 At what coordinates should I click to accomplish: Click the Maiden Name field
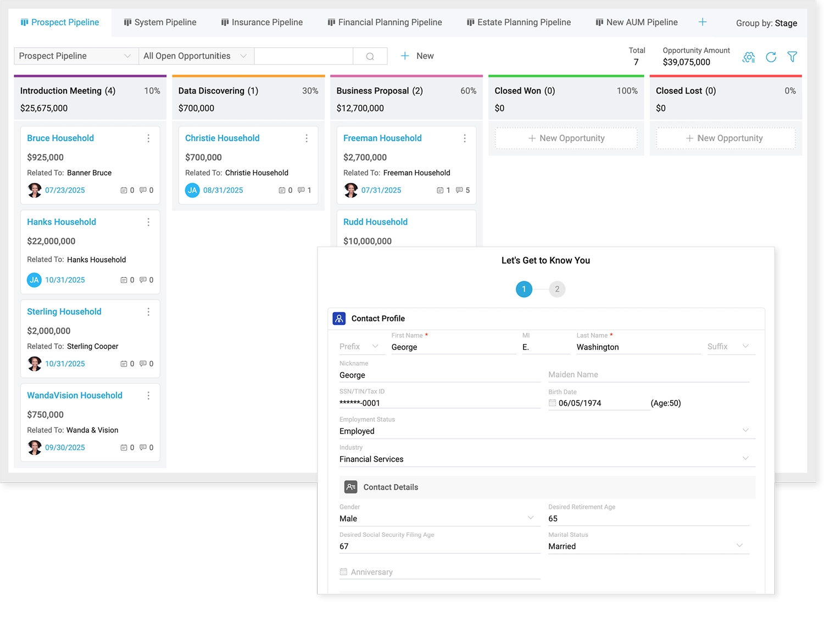coord(649,375)
